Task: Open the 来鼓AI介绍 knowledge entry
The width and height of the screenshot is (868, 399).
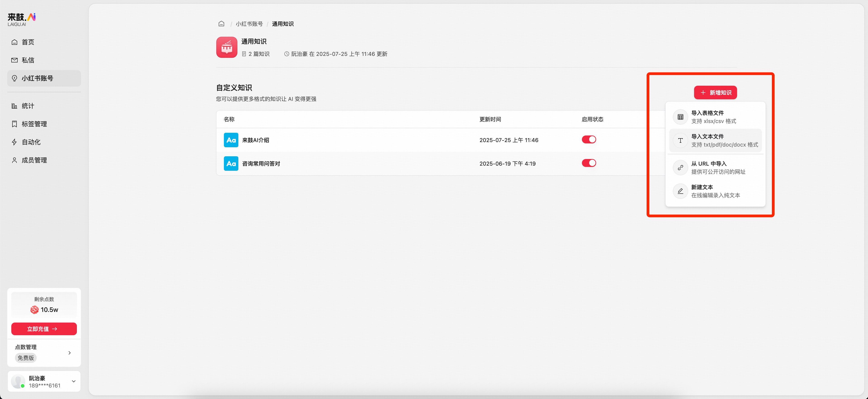Action: [x=255, y=140]
